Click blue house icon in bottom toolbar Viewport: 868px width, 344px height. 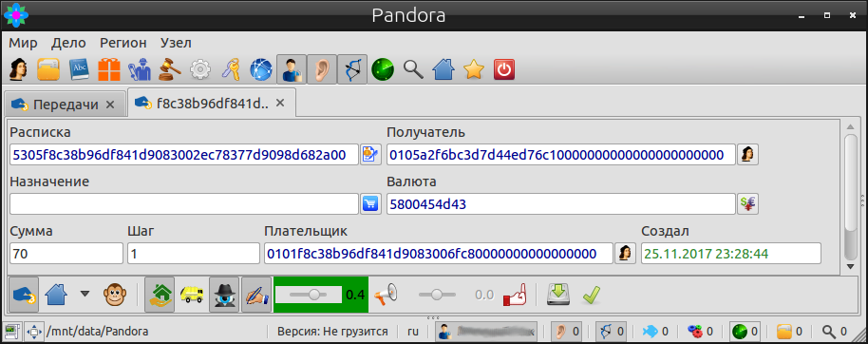(55, 295)
